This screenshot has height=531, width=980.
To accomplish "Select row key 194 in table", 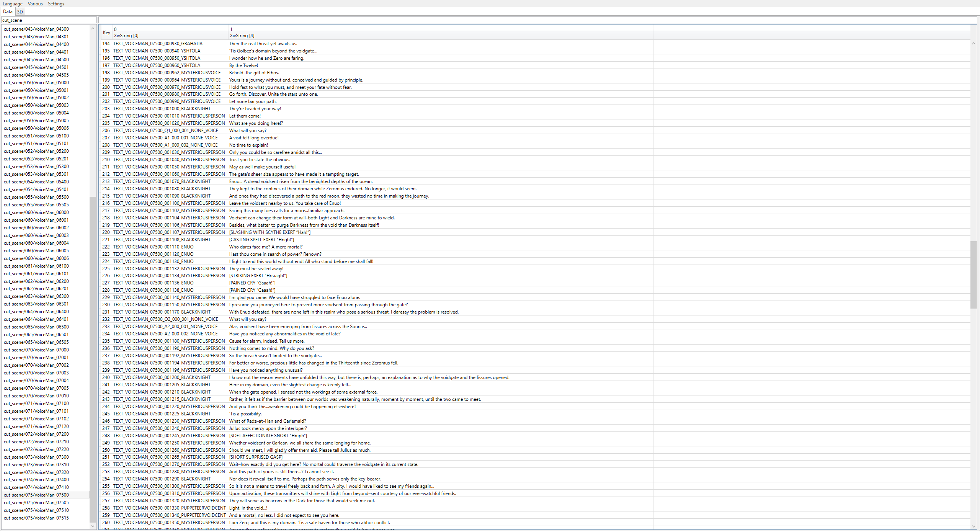I will tap(106, 44).
